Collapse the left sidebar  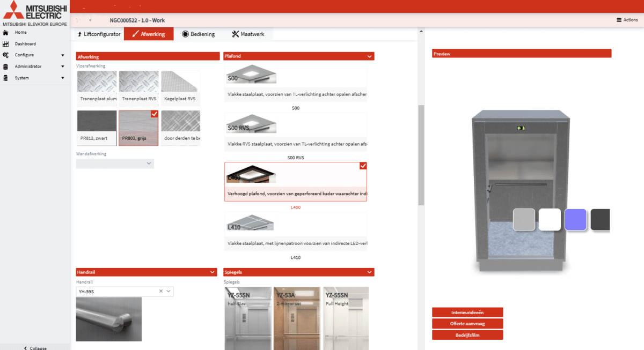35,347
